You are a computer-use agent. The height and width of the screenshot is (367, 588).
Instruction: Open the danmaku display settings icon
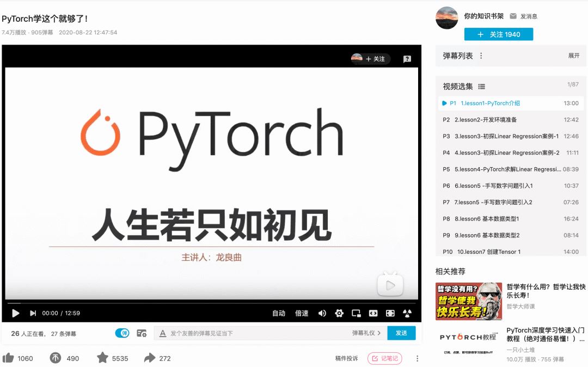coord(141,333)
